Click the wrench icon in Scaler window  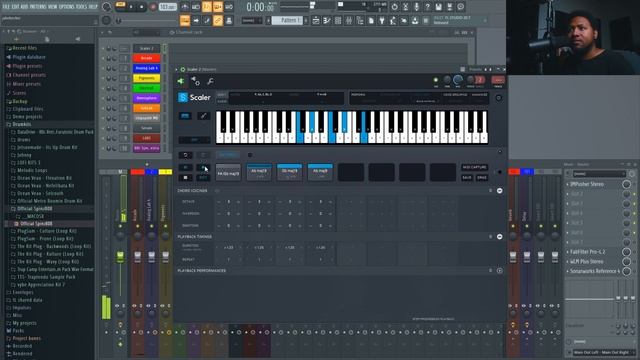pyautogui.click(x=210, y=81)
